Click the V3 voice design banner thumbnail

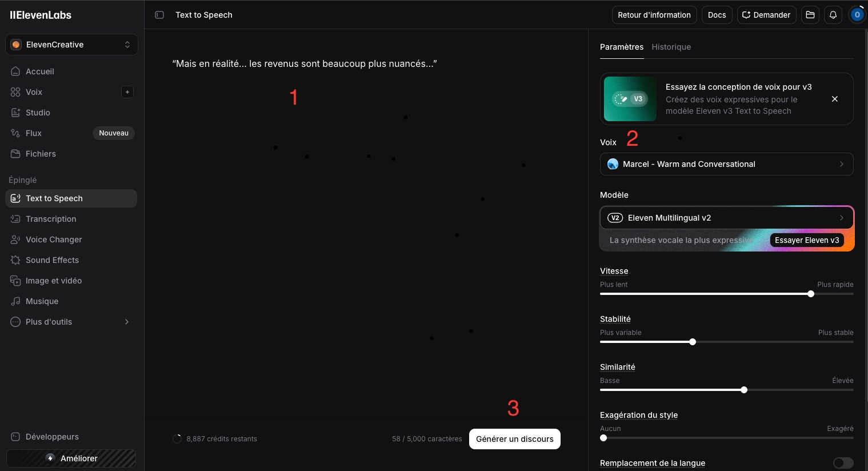630,99
